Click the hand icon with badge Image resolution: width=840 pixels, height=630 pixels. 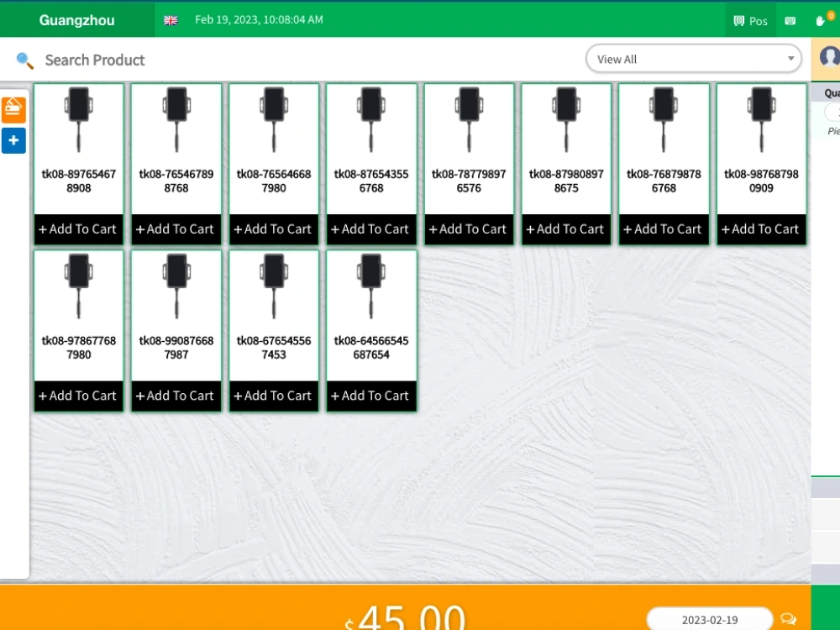822,20
